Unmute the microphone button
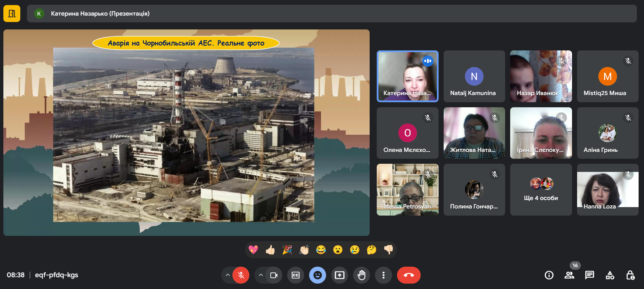Image resolution: width=644 pixels, height=289 pixels. [x=241, y=275]
